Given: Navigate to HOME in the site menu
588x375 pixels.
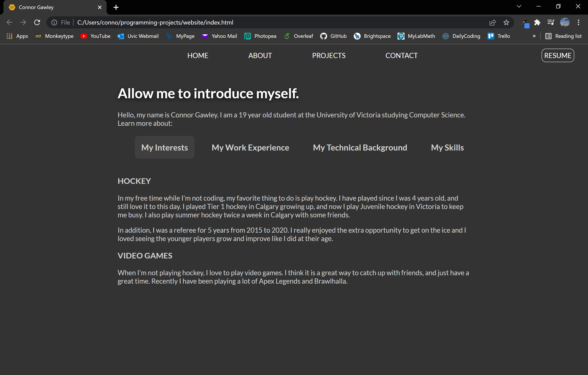Looking at the screenshot, I should [x=198, y=55].
